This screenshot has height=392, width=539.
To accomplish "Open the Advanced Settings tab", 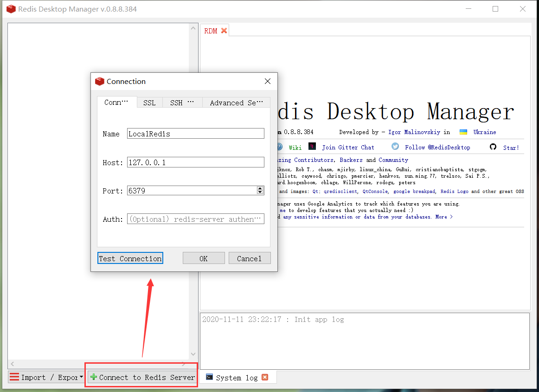I will coord(236,103).
